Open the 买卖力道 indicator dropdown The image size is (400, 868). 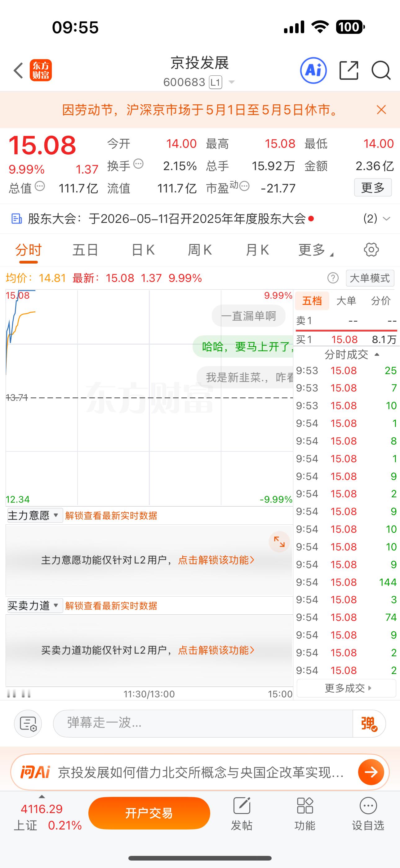(35, 606)
